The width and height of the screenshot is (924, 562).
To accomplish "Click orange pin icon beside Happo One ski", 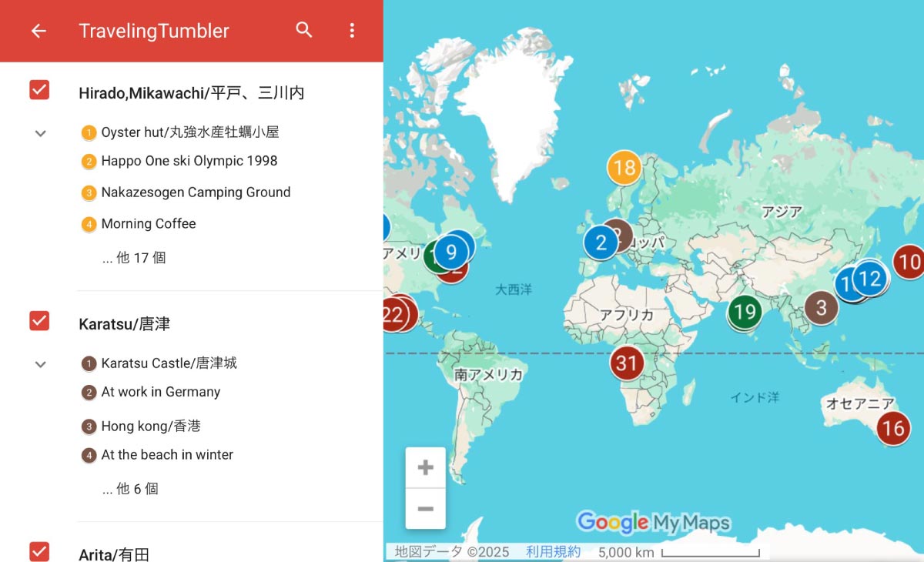I will [x=89, y=162].
